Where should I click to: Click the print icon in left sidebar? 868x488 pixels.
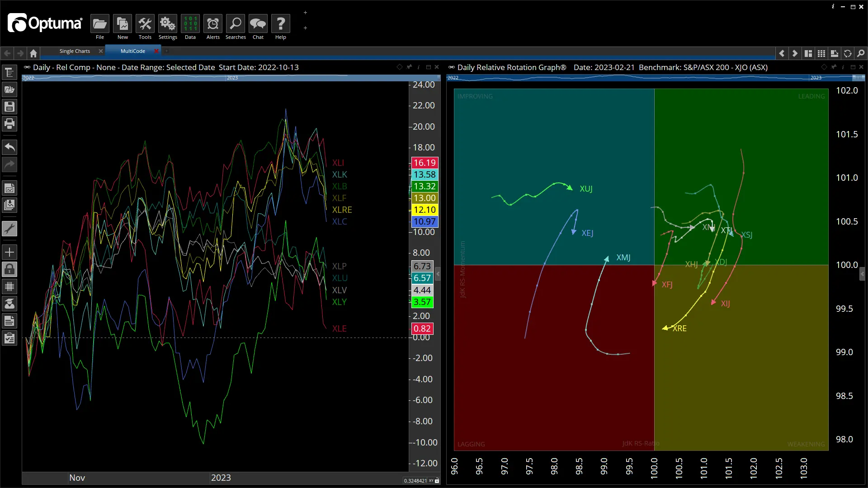9,124
